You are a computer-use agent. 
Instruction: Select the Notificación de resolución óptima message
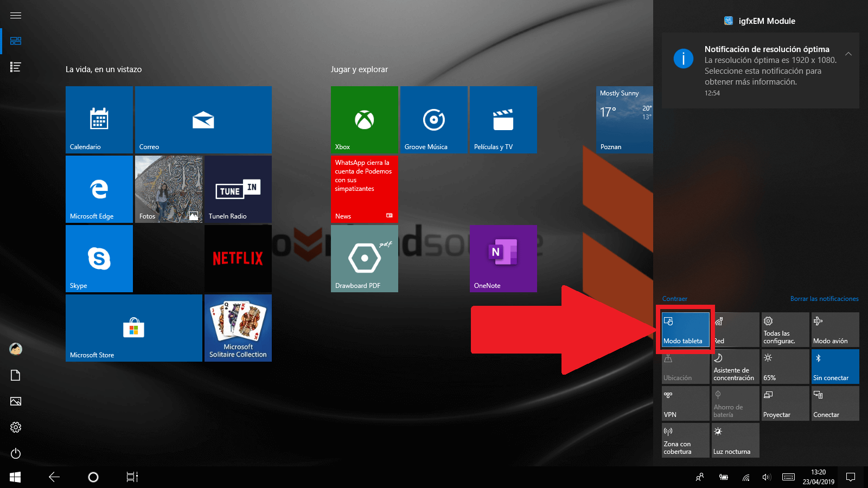pos(761,70)
